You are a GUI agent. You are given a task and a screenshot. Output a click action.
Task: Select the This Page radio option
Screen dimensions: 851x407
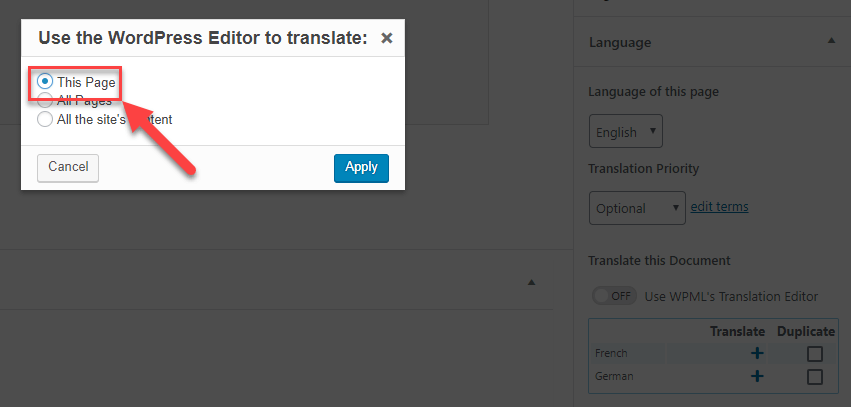click(45, 82)
